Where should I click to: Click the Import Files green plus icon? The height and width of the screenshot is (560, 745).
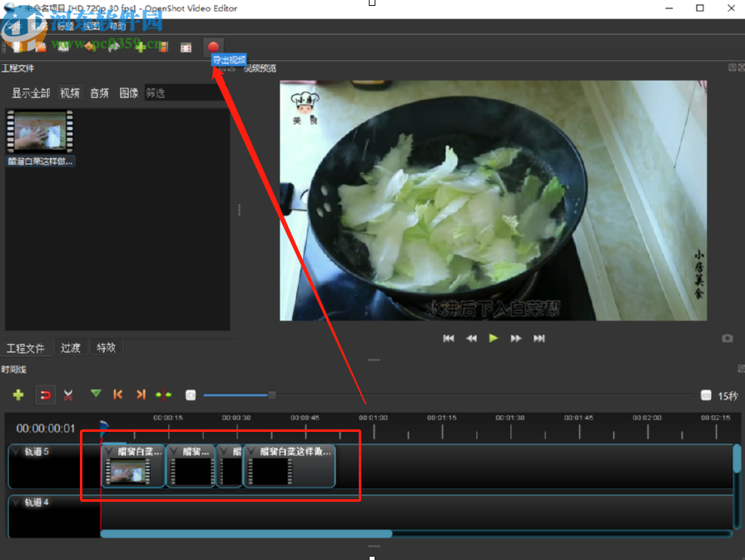[x=140, y=47]
